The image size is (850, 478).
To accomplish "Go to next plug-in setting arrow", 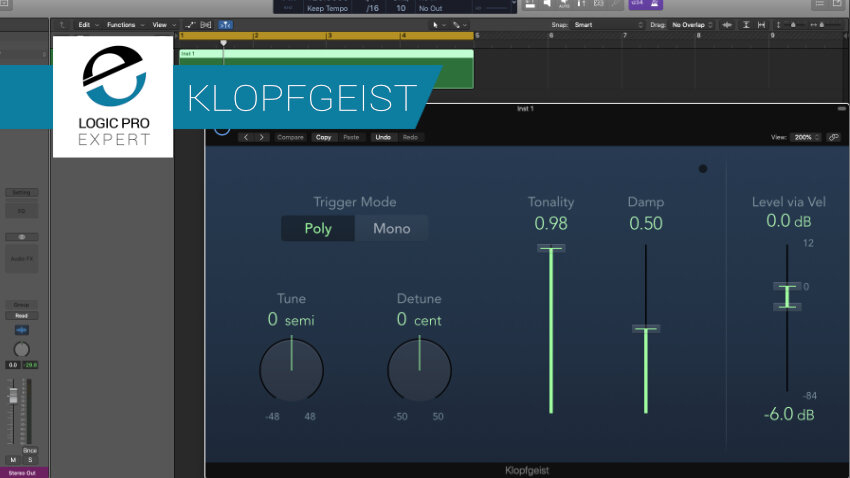I will 261,137.
